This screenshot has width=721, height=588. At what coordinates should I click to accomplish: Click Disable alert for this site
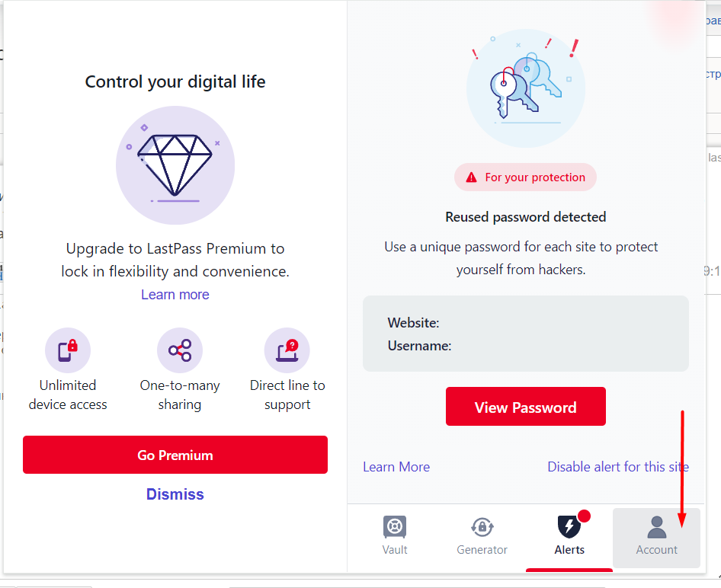(x=618, y=467)
